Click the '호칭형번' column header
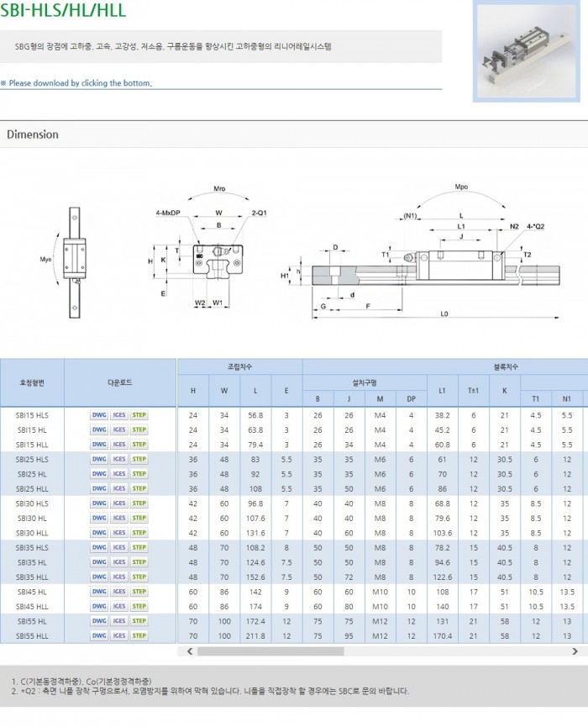 pyautogui.click(x=32, y=382)
